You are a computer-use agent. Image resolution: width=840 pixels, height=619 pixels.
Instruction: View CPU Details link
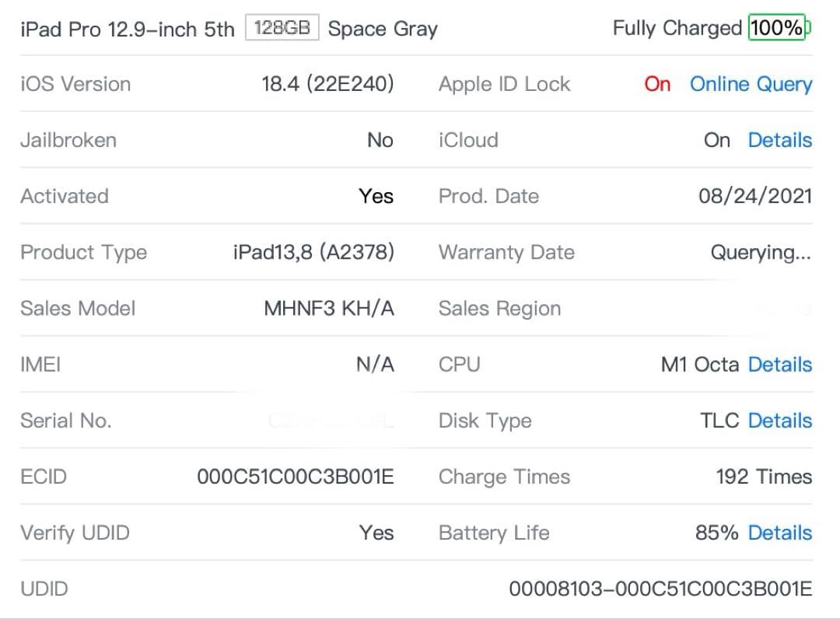[779, 364]
